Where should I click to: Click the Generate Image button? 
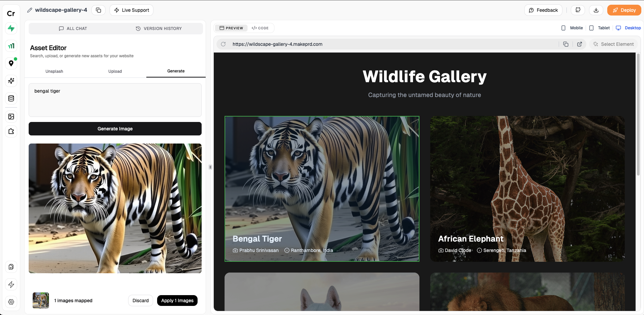click(x=115, y=128)
